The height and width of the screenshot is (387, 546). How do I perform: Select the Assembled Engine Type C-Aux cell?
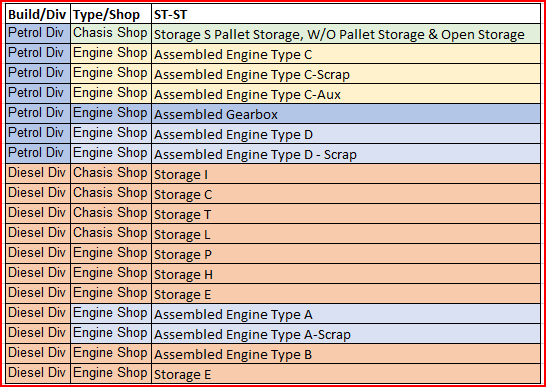(x=346, y=94)
